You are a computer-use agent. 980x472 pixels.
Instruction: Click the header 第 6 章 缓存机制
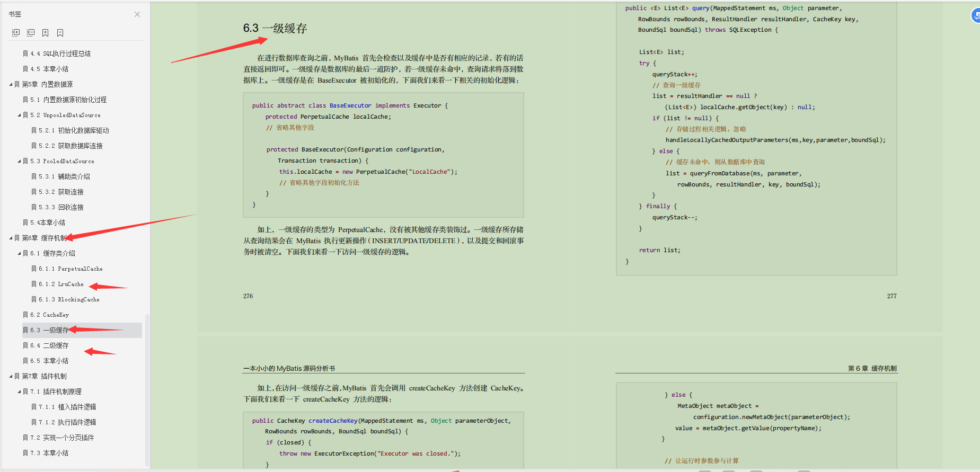872,368
